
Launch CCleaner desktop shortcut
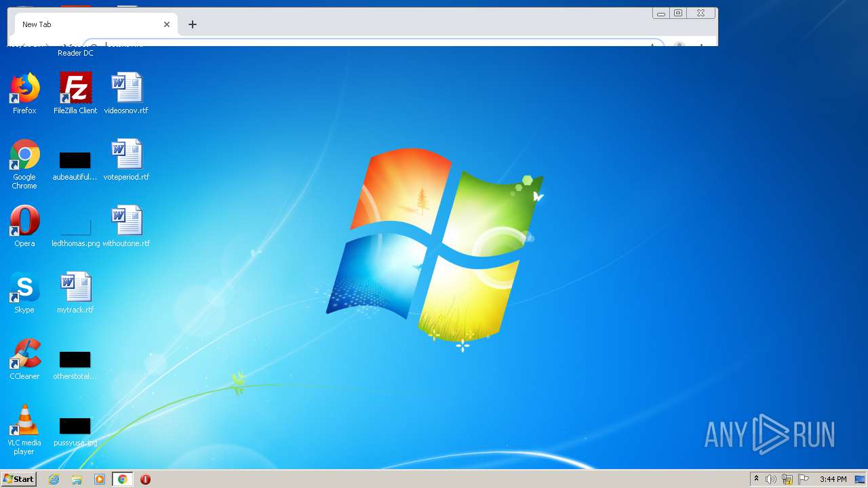pos(24,359)
